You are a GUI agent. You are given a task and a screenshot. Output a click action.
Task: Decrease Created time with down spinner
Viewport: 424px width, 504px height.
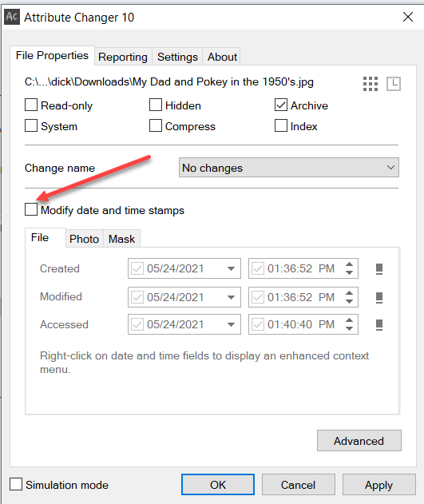(x=349, y=272)
